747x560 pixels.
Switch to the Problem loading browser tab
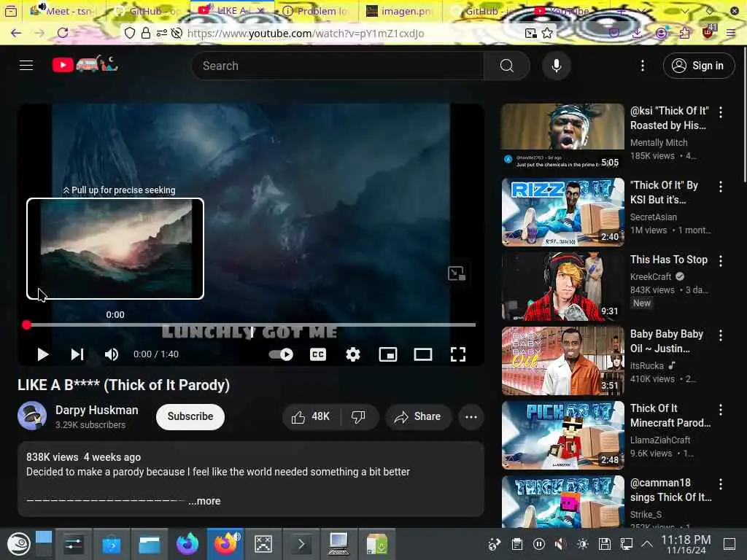317,11
